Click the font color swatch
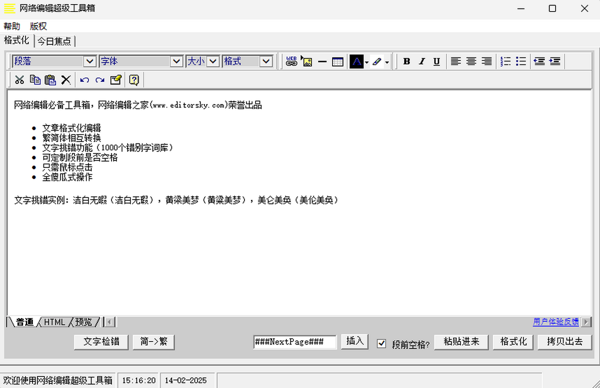This screenshot has height=388, width=600. coord(356,61)
